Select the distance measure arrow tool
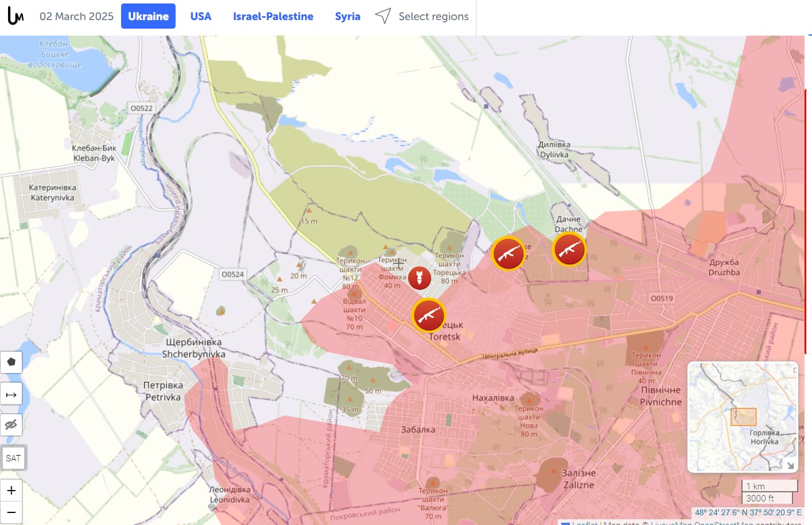Screen dimensions: 812x525 tap(11, 394)
